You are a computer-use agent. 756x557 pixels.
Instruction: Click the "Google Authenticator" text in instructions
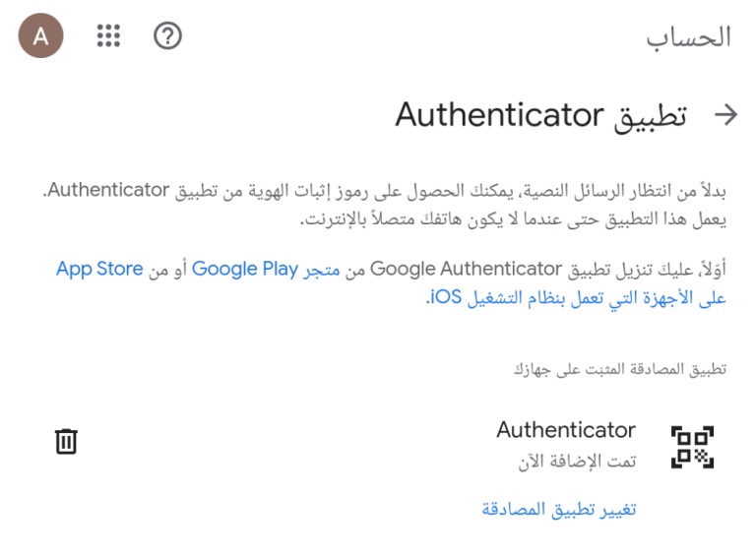pyautogui.click(x=467, y=269)
